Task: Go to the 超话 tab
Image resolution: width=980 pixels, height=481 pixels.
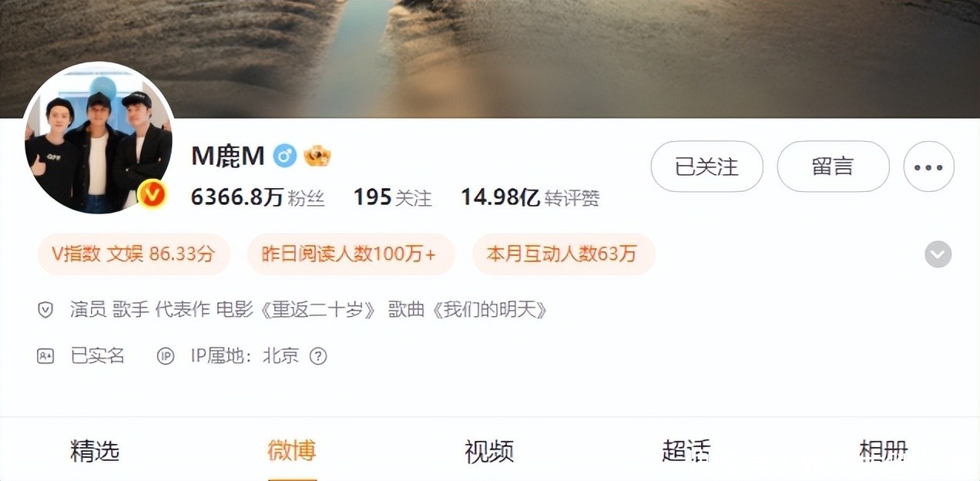Action: pos(686,452)
